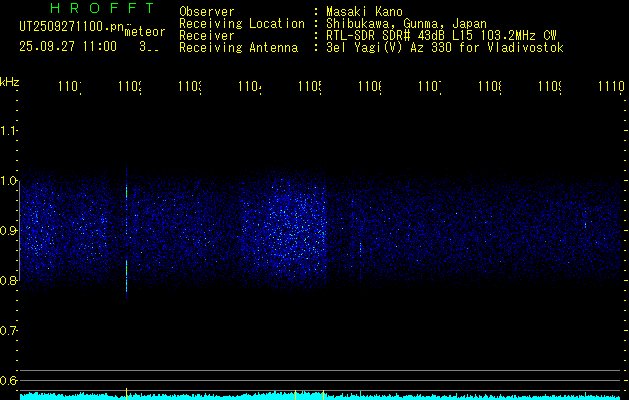Select the RTL-SDR SDR# 43dB receiver details

[441, 36]
